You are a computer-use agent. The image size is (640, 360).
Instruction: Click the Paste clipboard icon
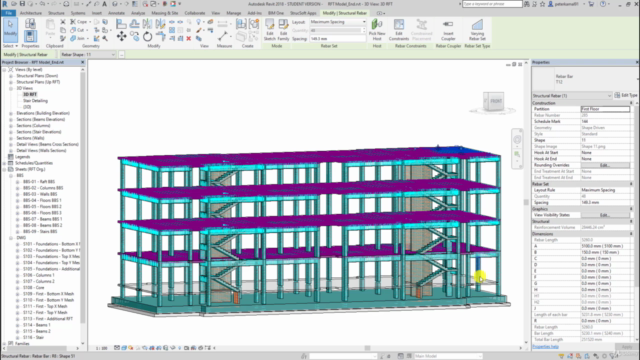click(x=50, y=28)
